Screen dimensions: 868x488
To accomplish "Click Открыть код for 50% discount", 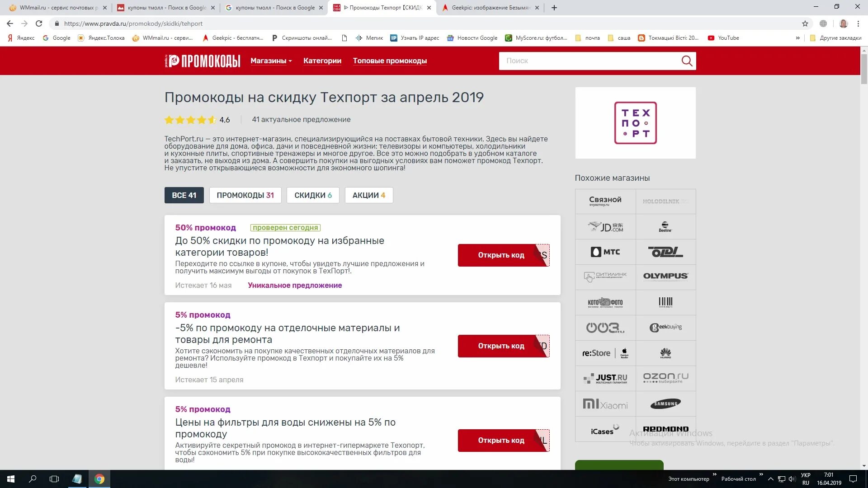I will 501,255.
